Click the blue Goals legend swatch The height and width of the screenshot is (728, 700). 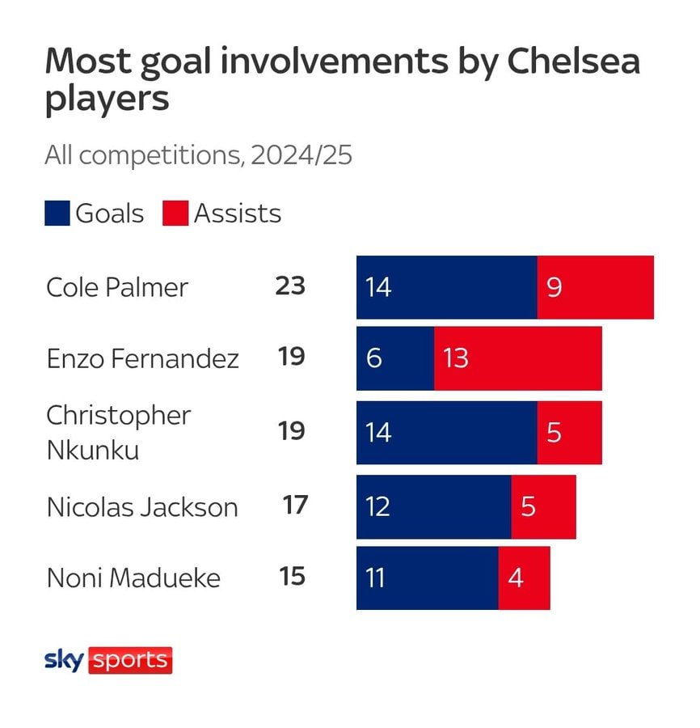[57, 213]
